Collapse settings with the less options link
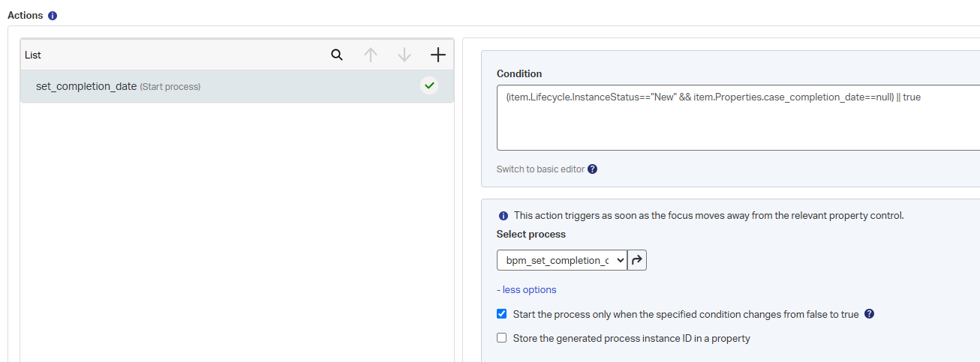This screenshot has width=980, height=362. (527, 290)
